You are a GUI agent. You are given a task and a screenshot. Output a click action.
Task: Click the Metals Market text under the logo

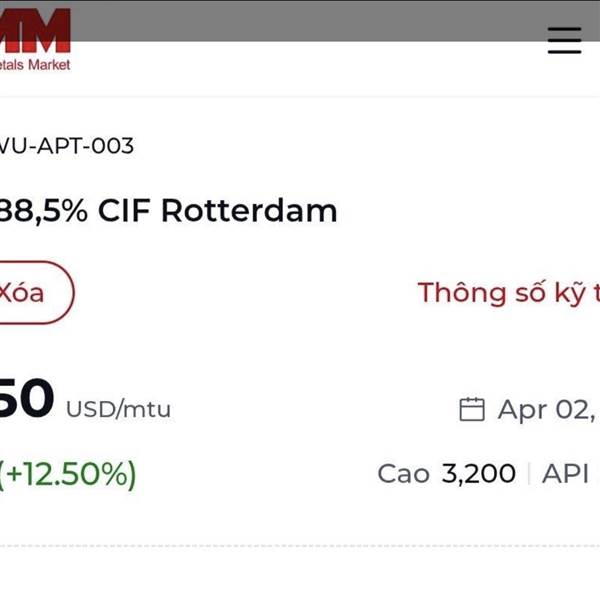(36, 65)
